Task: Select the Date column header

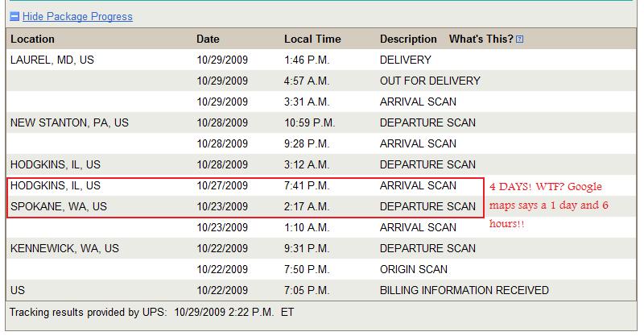Action: 208,39
